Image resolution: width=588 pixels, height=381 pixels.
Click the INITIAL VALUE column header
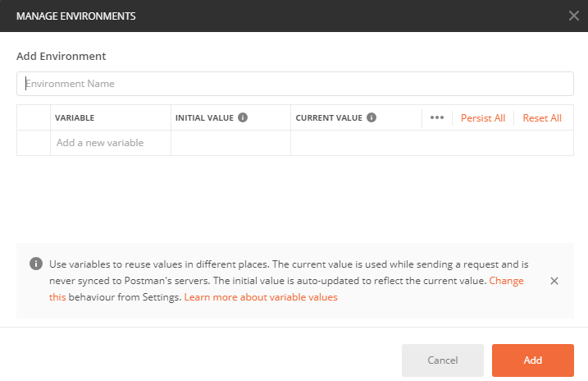(204, 118)
